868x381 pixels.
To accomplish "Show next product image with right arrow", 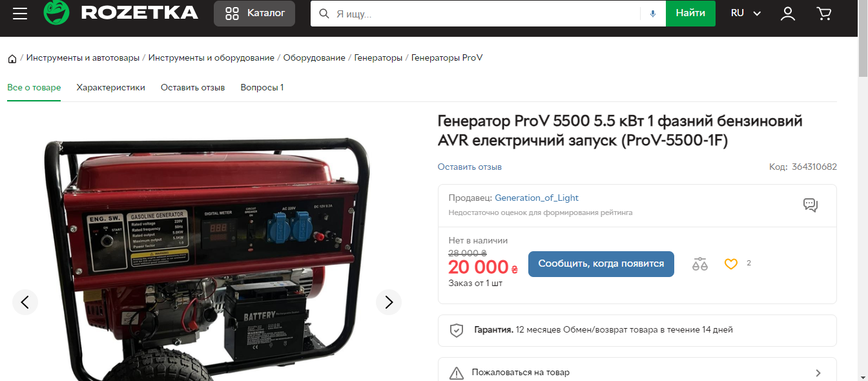I will (x=388, y=302).
